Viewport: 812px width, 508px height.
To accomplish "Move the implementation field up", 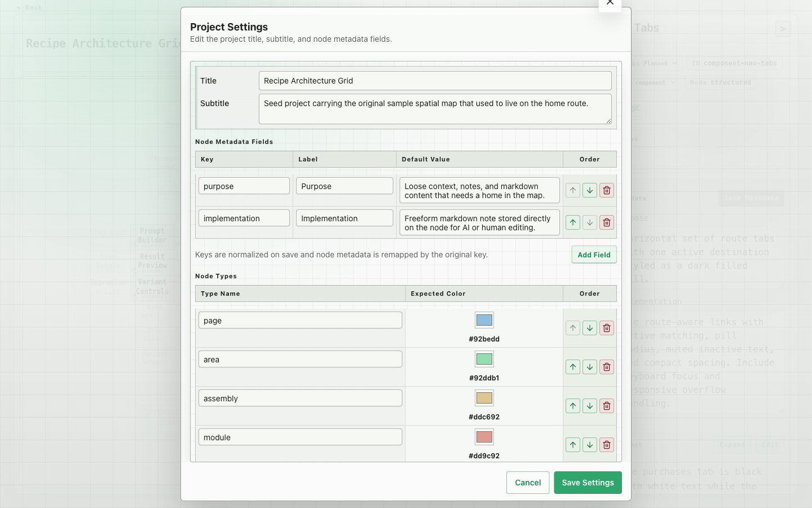I will [573, 222].
